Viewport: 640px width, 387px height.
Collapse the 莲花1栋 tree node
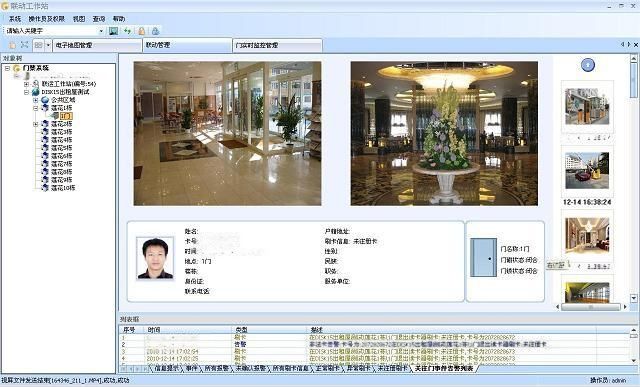pos(36,108)
